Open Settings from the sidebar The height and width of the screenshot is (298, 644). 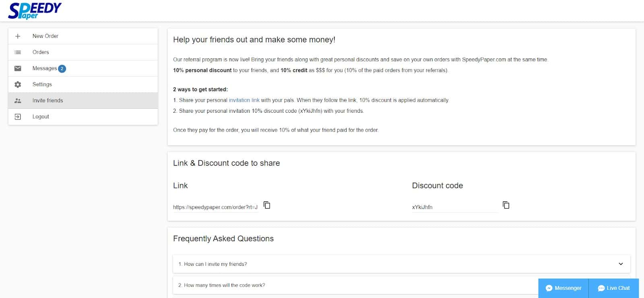click(x=83, y=85)
